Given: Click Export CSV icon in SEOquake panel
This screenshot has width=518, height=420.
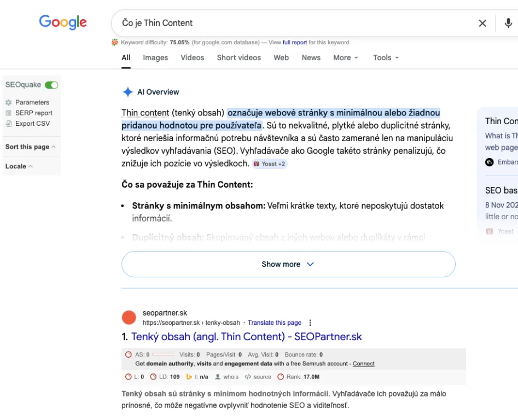Looking at the screenshot, I should click(8, 124).
